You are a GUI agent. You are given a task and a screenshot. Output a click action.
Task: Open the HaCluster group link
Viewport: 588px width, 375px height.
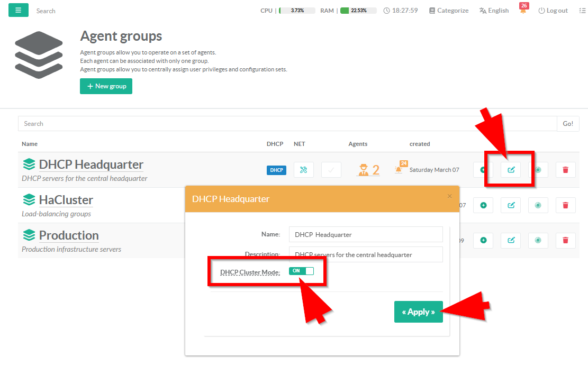click(66, 200)
